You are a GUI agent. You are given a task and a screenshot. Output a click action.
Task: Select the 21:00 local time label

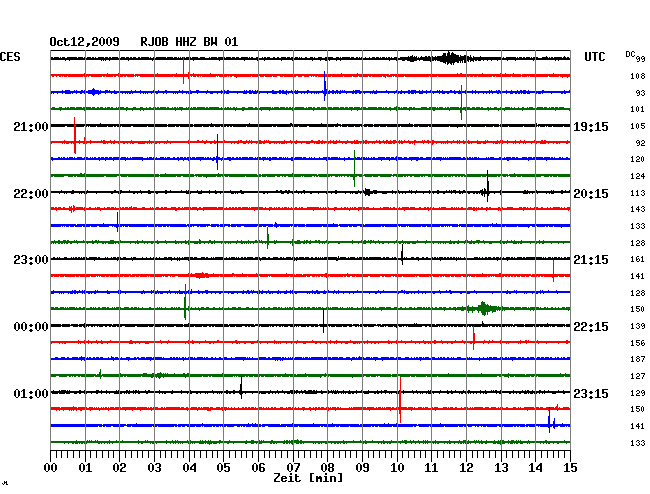click(x=31, y=126)
